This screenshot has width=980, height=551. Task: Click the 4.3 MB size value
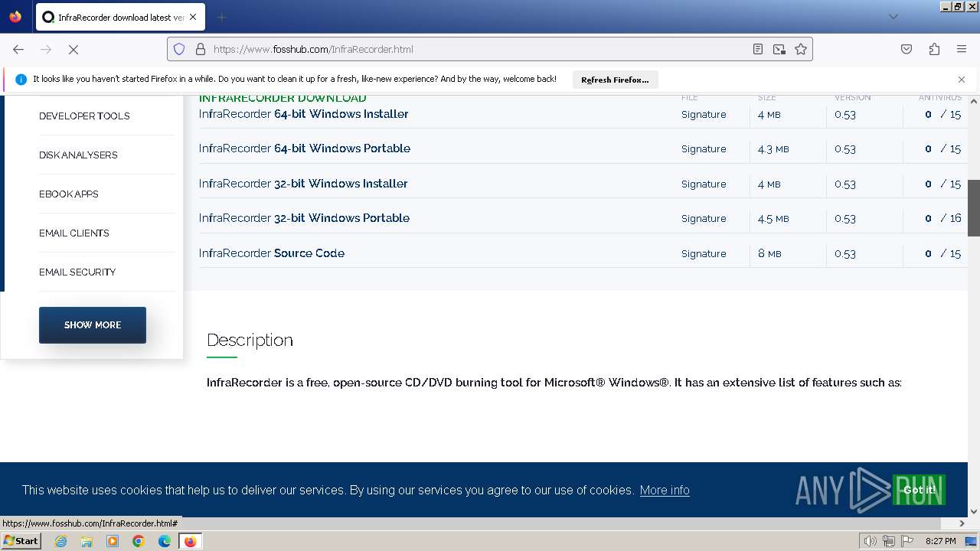point(773,149)
